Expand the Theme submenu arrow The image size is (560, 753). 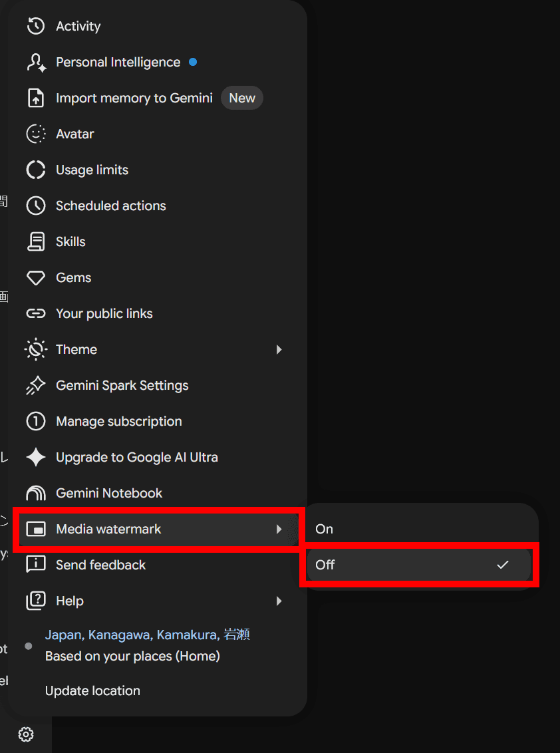click(x=279, y=350)
